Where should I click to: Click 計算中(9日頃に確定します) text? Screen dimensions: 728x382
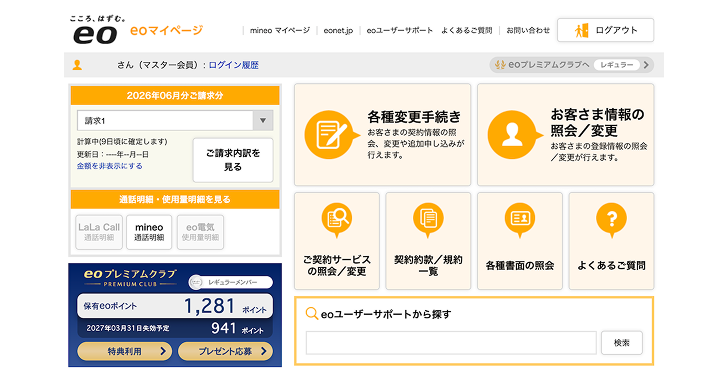point(122,142)
